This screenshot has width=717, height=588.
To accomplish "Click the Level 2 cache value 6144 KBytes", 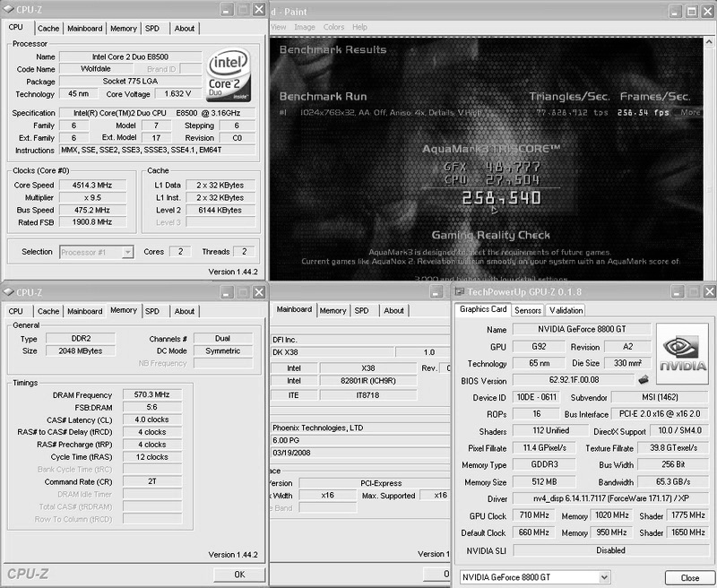I will click(x=220, y=210).
